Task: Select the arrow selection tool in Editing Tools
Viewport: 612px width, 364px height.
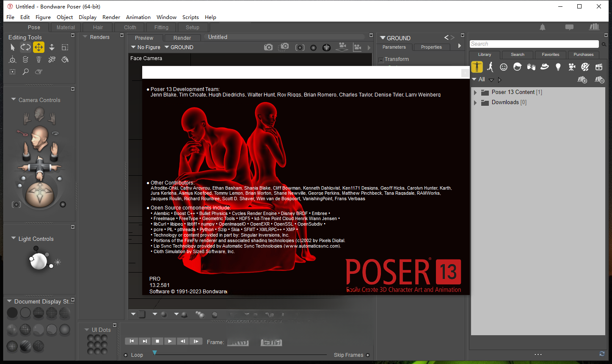Action: click(x=13, y=47)
